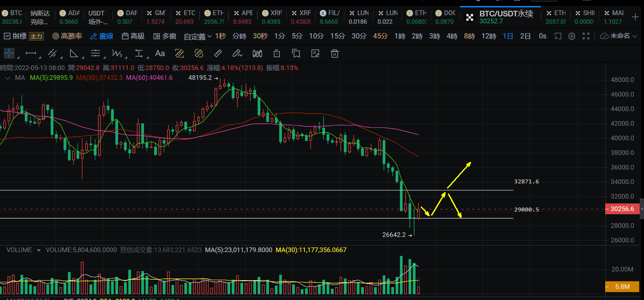Expand the 自定義 custom interval dropdown
This screenshot has width=644, height=300.
(x=197, y=37)
